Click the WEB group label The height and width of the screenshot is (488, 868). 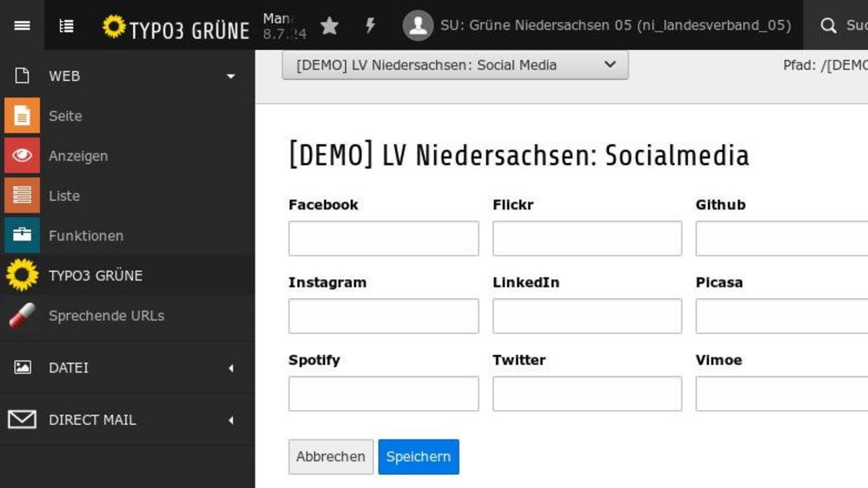tap(64, 76)
